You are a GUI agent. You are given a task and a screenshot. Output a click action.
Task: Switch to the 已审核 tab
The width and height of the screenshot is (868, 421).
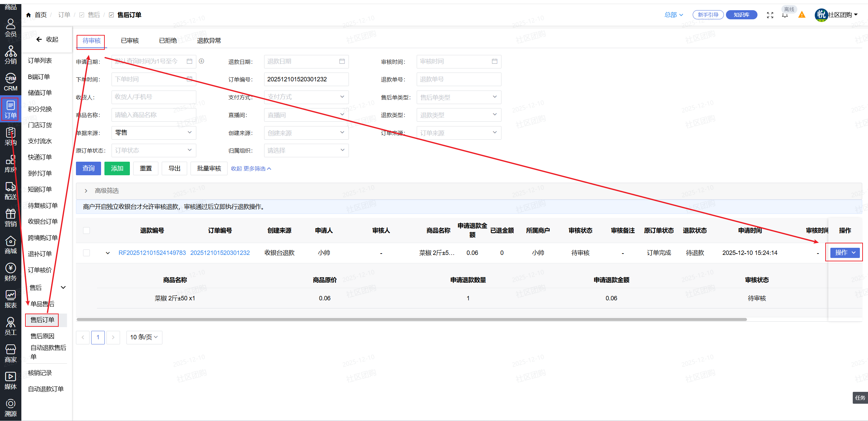(130, 41)
